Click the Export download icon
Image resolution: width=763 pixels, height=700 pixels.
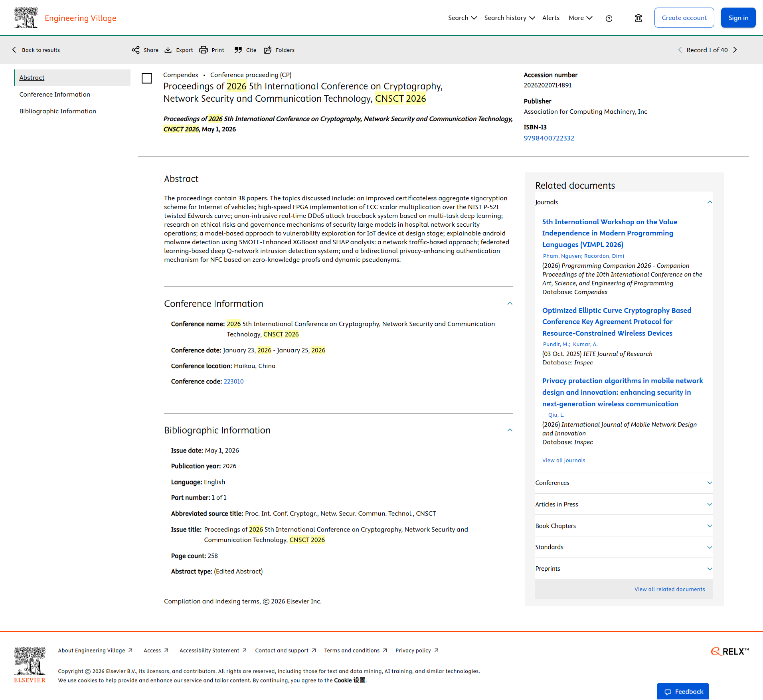coord(168,50)
